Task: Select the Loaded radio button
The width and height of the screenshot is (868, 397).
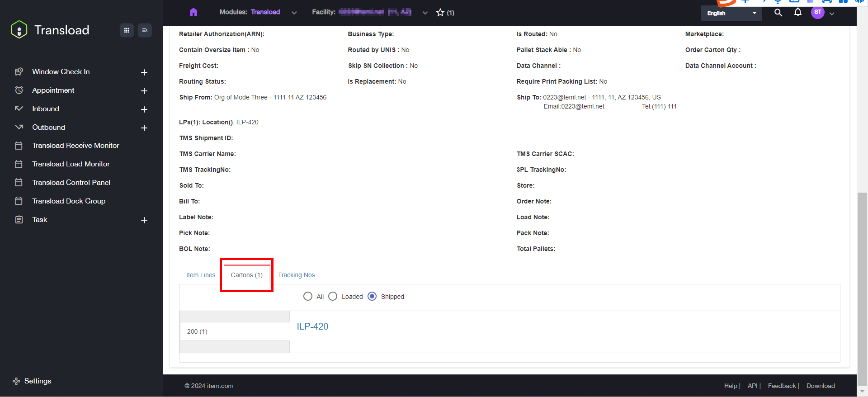Action: pos(333,297)
